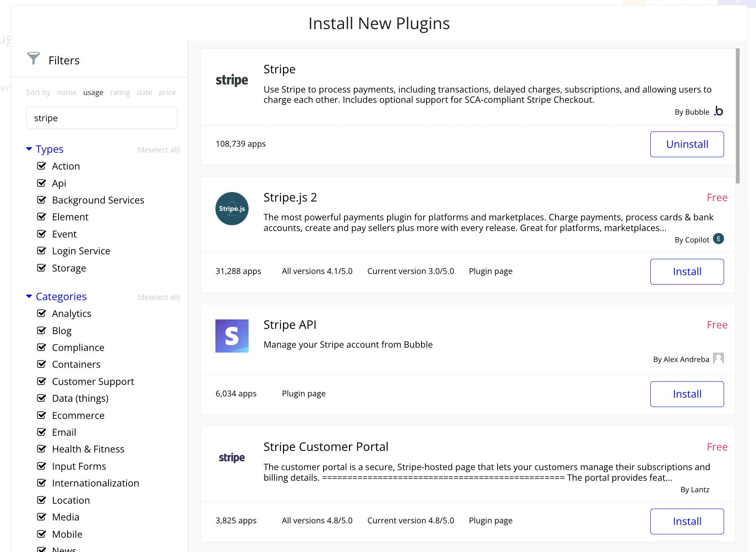Uncheck the Mobile category filter
Image resolution: width=756 pixels, height=552 pixels.
tap(41, 534)
